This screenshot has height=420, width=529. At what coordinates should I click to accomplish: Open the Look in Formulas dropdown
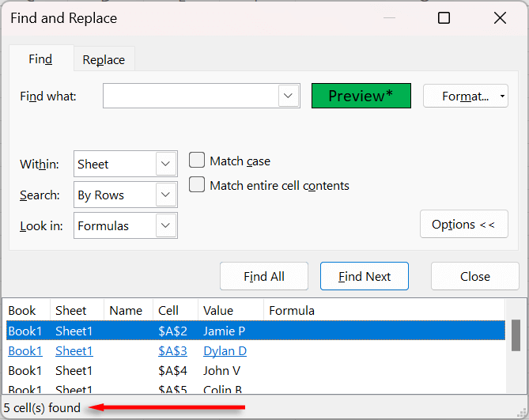pos(166,226)
